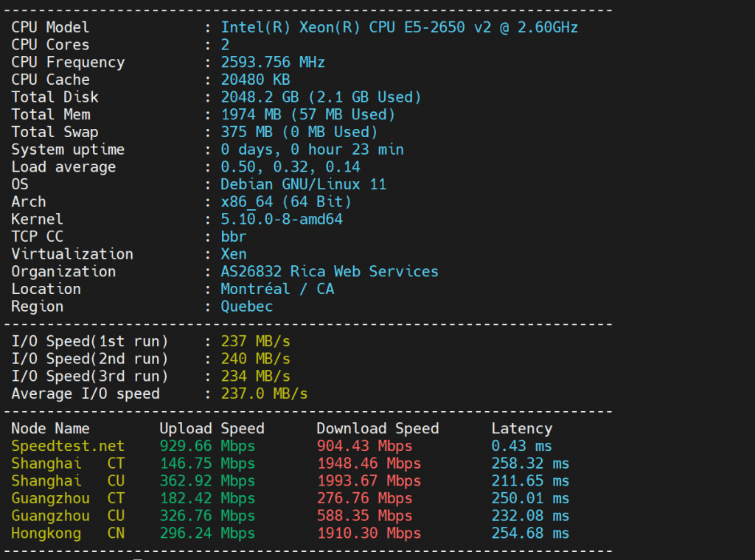The height and width of the screenshot is (560, 755).
Task: Click the upload speed 146.75 Mbps
Action: click(207, 463)
